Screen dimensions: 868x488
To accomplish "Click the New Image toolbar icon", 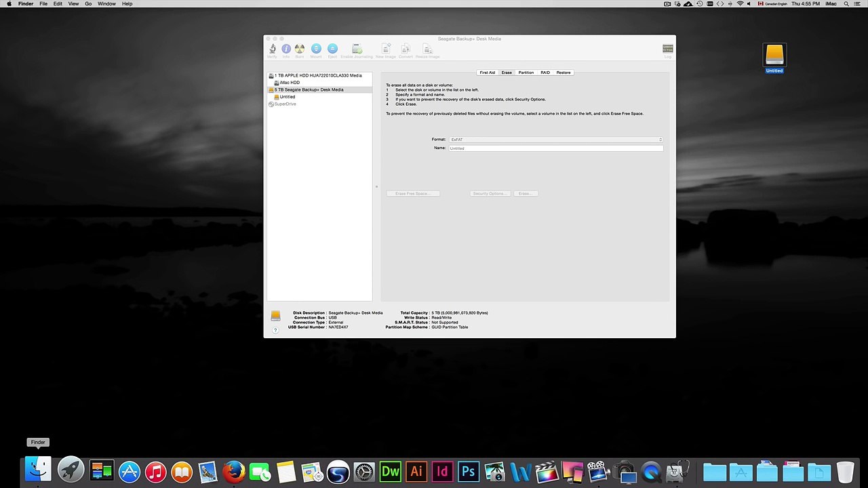I will [386, 49].
